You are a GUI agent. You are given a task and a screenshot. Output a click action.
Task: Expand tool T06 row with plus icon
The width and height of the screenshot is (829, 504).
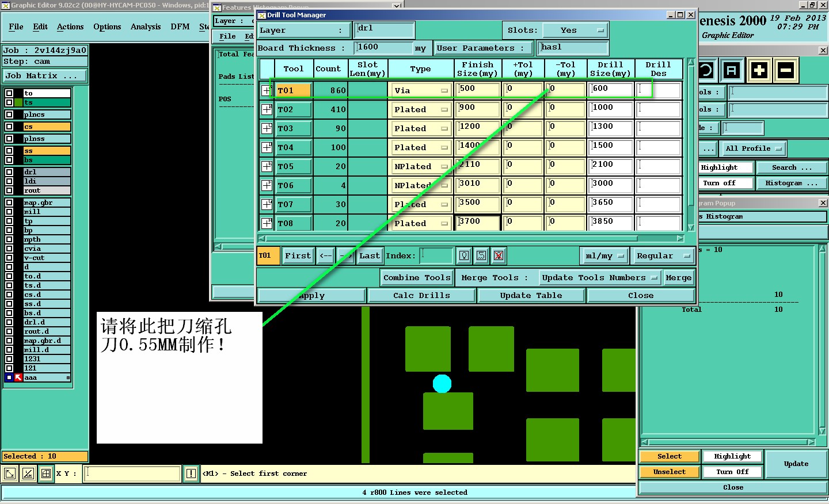click(267, 185)
